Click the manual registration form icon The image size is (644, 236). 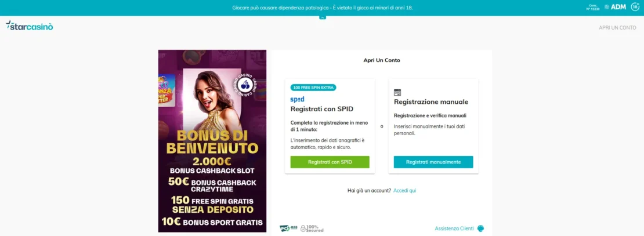pos(397,92)
